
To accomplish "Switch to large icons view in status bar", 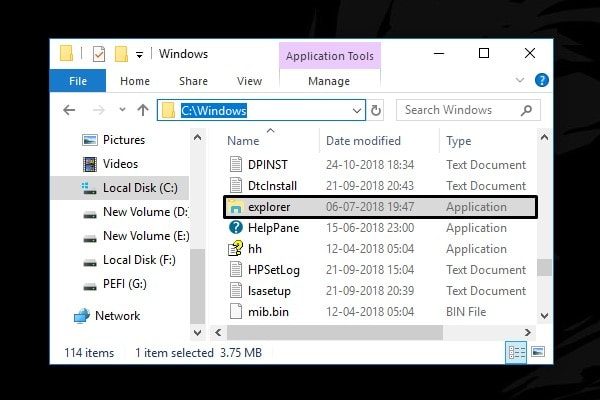I will [x=538, y=352].
